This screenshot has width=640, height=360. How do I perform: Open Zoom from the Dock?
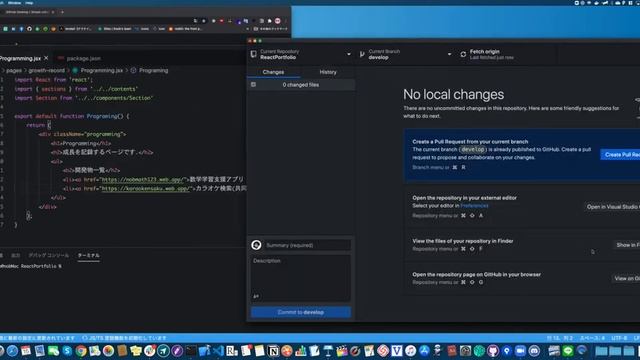pos(520,351)
